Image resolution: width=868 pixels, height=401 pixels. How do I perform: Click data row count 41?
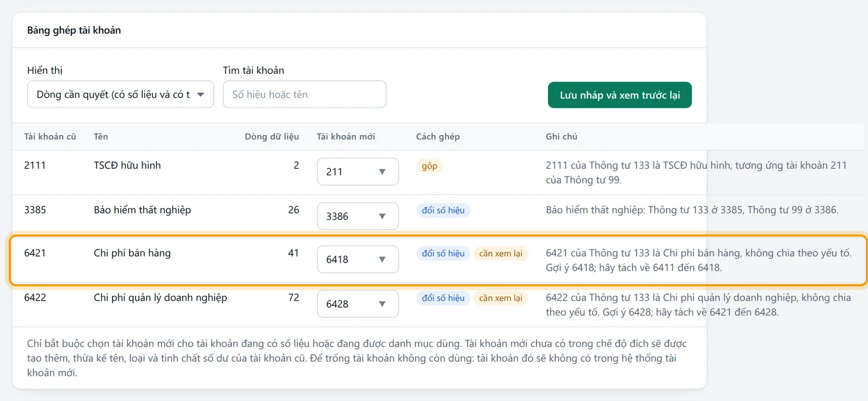tap(293, 253)
